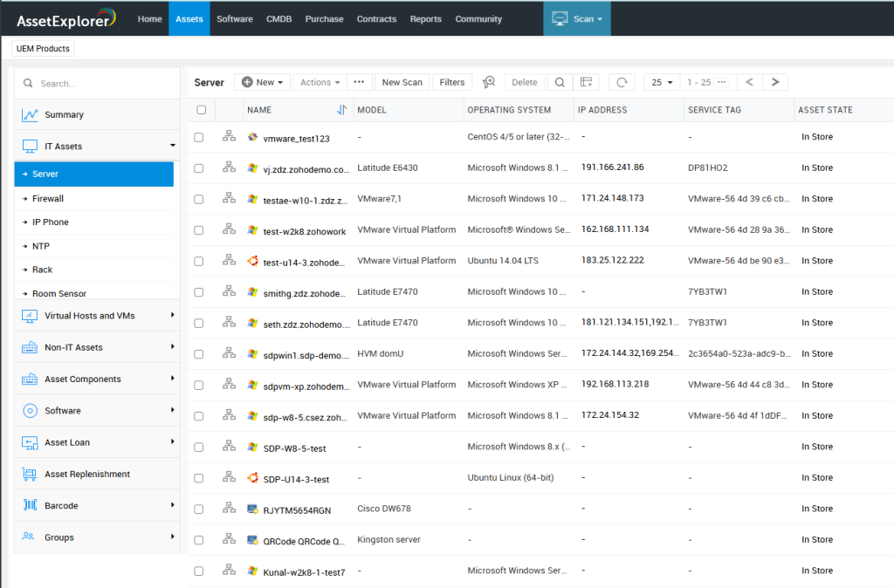Select the checkbox for sdpvm-xp server
Image resolution: width=894 pixels, height=588 pixels.
[198, 385]
